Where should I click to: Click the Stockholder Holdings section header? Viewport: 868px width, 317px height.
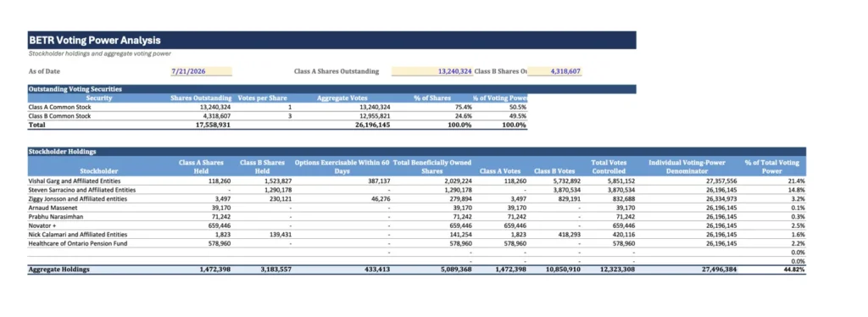click(x=417, y=151)
